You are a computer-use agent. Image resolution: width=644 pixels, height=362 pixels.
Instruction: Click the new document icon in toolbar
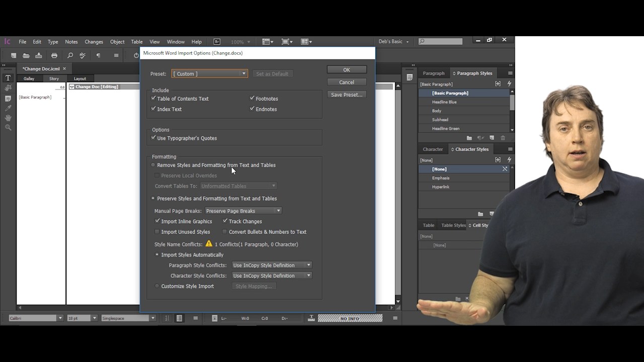tap(14, 55)
